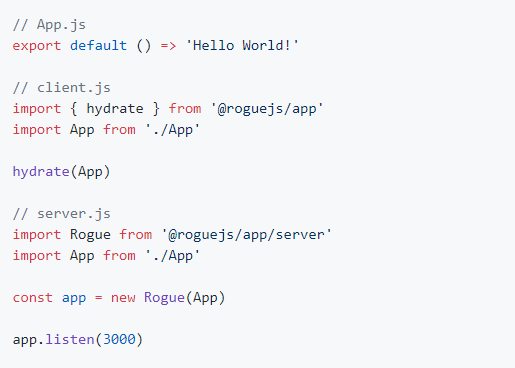
Task: Click the 'hydrate(App)' call line
Action: pos(62,172)
